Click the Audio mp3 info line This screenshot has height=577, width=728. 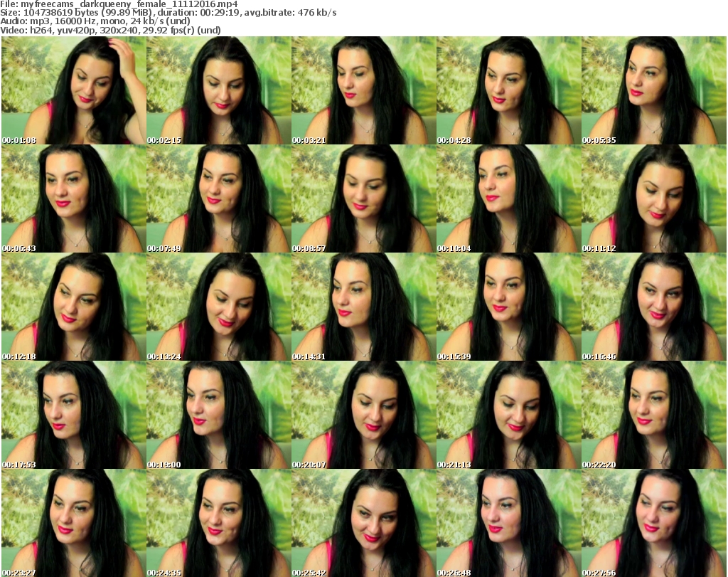click(x=95, y=21)
